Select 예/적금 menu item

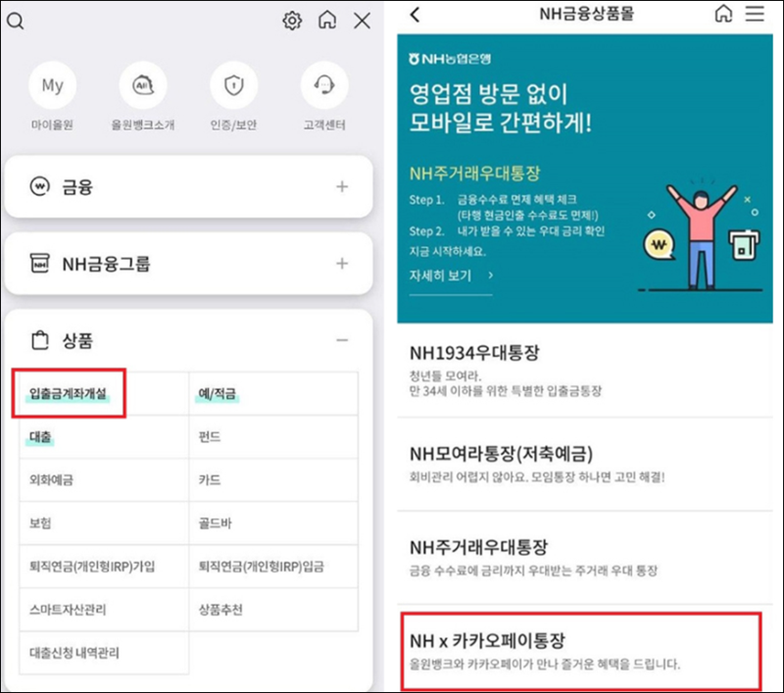pyautogui.click(x=273, y=393)
